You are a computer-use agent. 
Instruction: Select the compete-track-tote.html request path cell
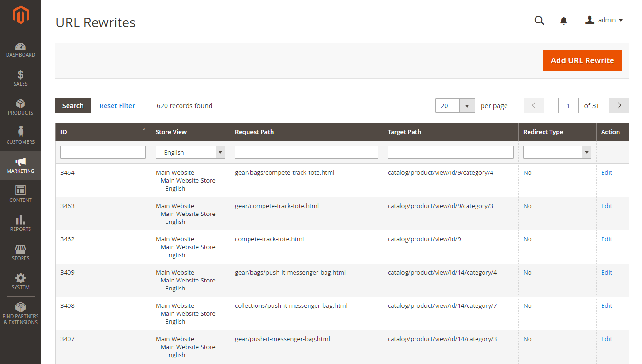(269, 239)
